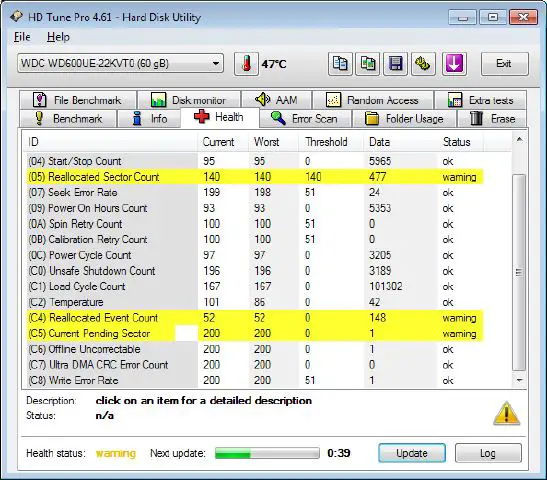Click the 47°C temperature reading
547x480 pixels.
tap(274, 64)
